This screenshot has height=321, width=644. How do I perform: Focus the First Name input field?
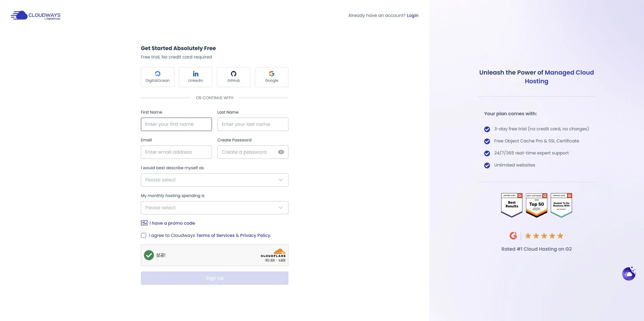click(x=176, y=124)
